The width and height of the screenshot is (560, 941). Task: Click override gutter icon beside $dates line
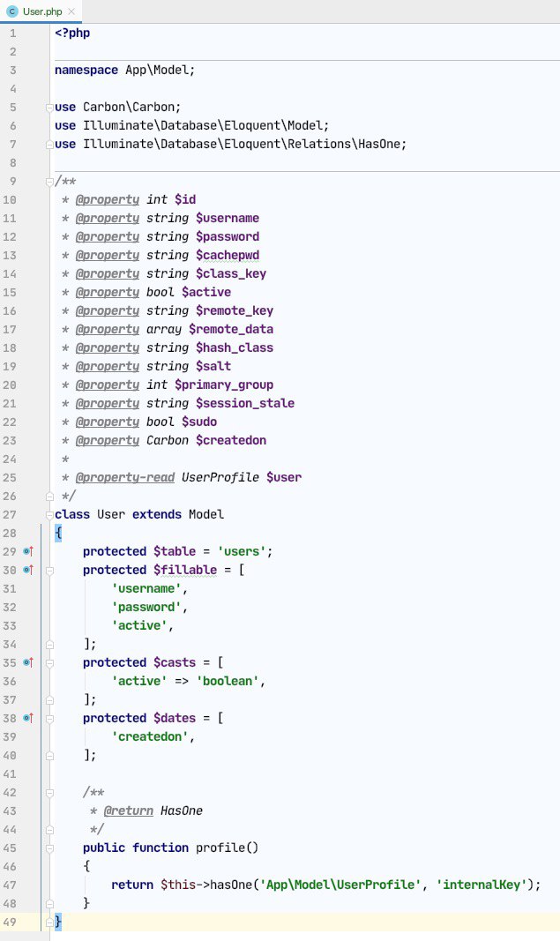[x=28, y=718]
